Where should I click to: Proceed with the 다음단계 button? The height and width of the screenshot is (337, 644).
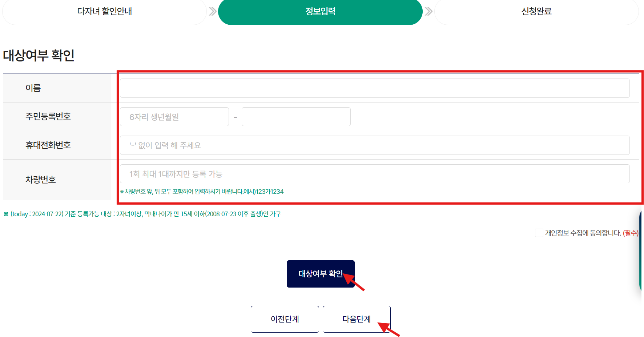(x=357, y=319)
